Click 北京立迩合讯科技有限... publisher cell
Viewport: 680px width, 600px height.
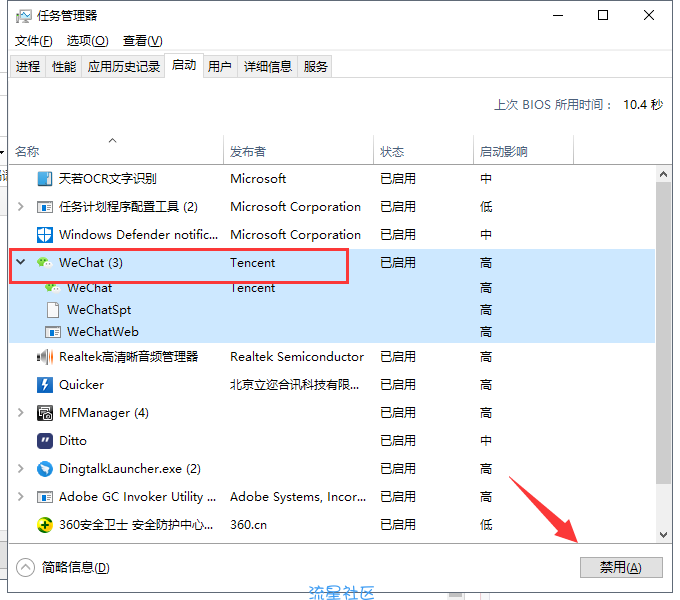click(x=294, y=385)
